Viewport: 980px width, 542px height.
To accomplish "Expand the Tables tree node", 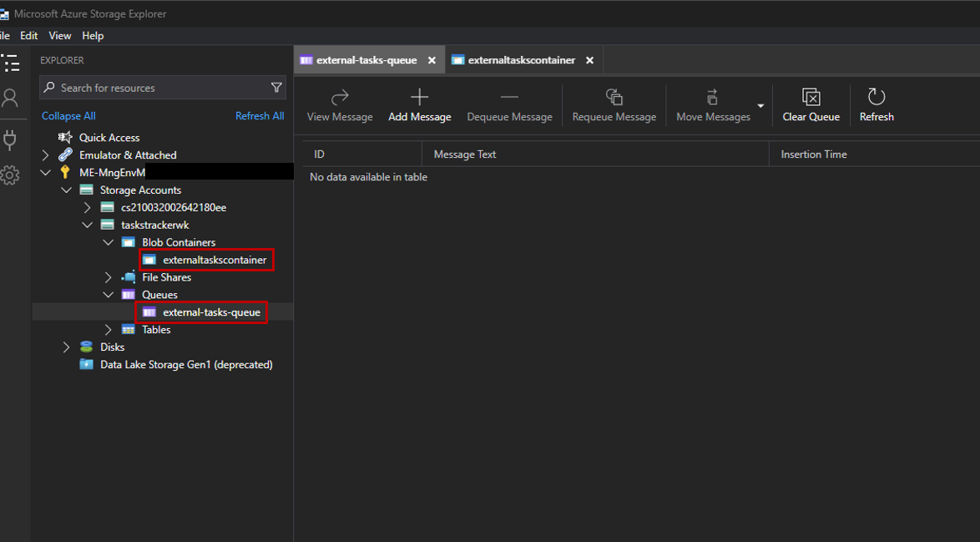I will [x=109, y=330].
